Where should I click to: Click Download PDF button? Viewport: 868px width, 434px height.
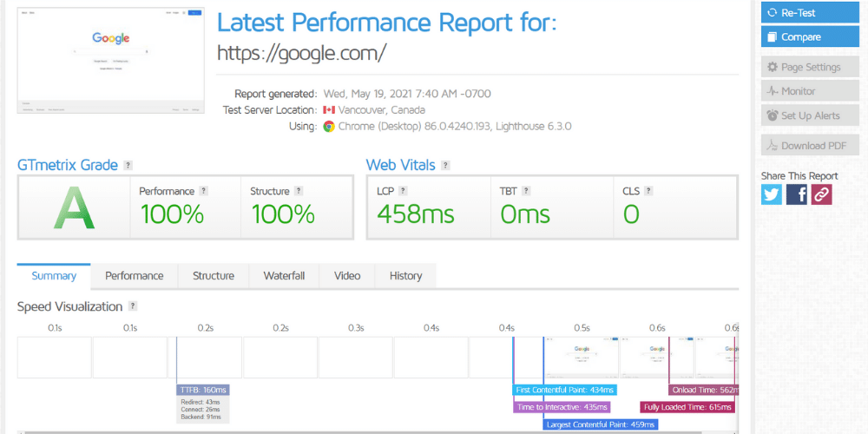810,146
